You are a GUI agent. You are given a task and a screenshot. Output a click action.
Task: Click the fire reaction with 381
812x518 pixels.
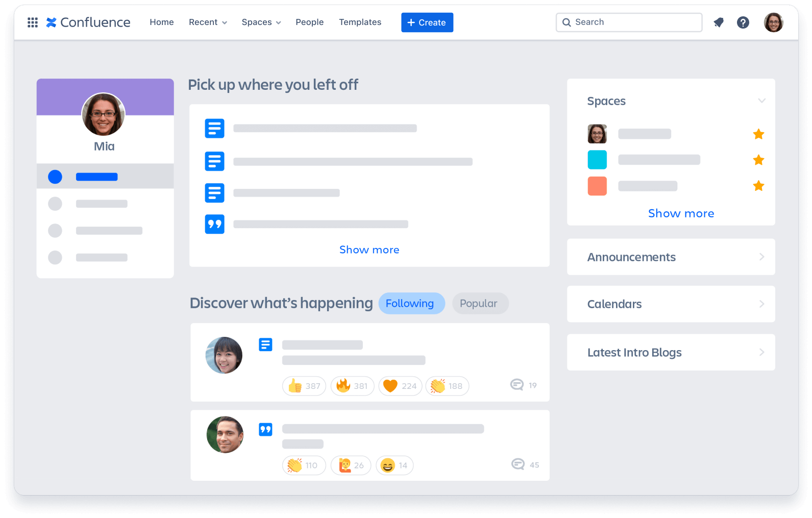point(352,386)
